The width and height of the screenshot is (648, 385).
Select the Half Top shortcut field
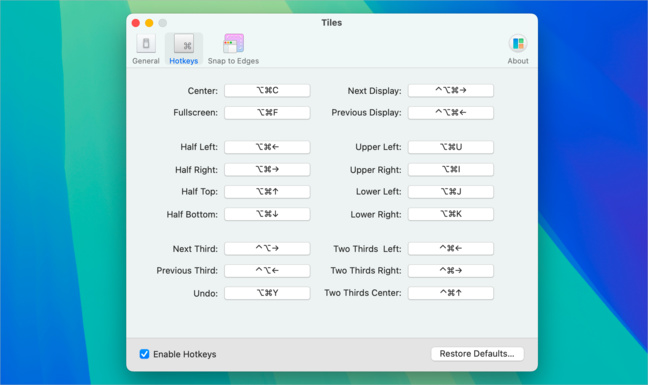(x=267, y=191)
